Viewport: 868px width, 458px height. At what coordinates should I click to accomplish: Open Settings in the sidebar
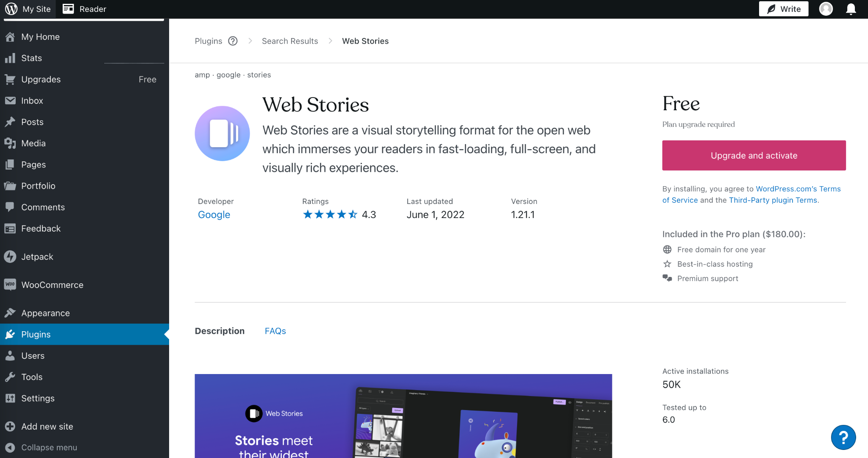pos(84,398)
